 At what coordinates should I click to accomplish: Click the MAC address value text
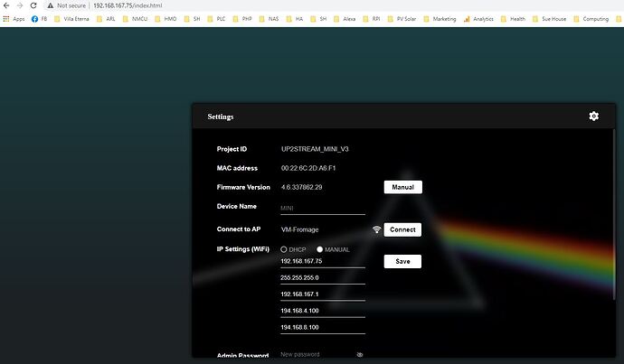pos(308,168)
